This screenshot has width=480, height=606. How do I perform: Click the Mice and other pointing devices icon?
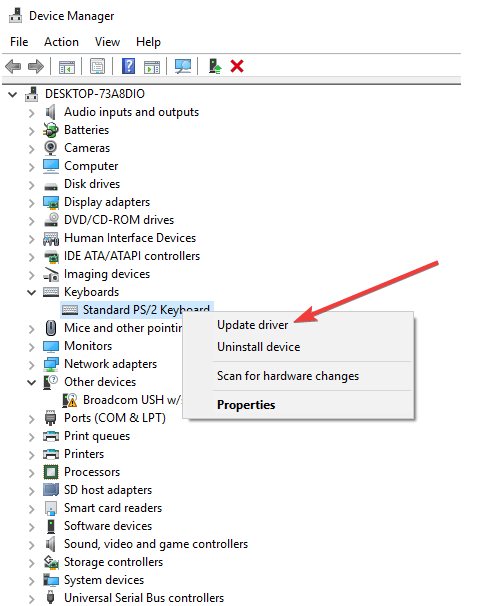[51, 328]
